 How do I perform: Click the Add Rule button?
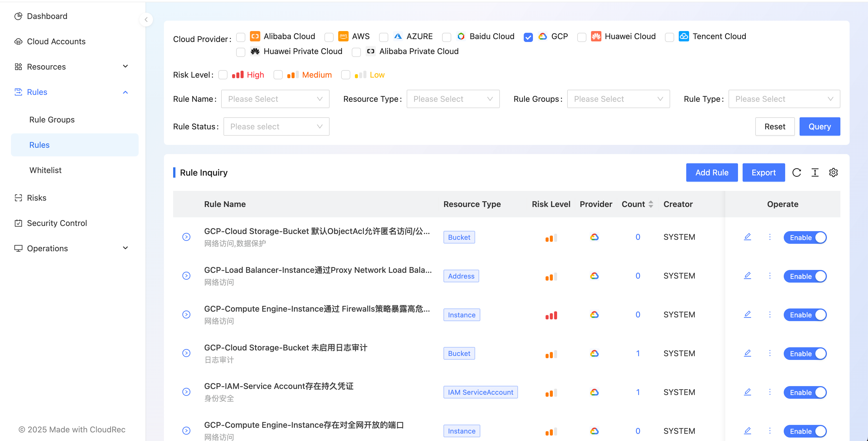coord(712,172)
